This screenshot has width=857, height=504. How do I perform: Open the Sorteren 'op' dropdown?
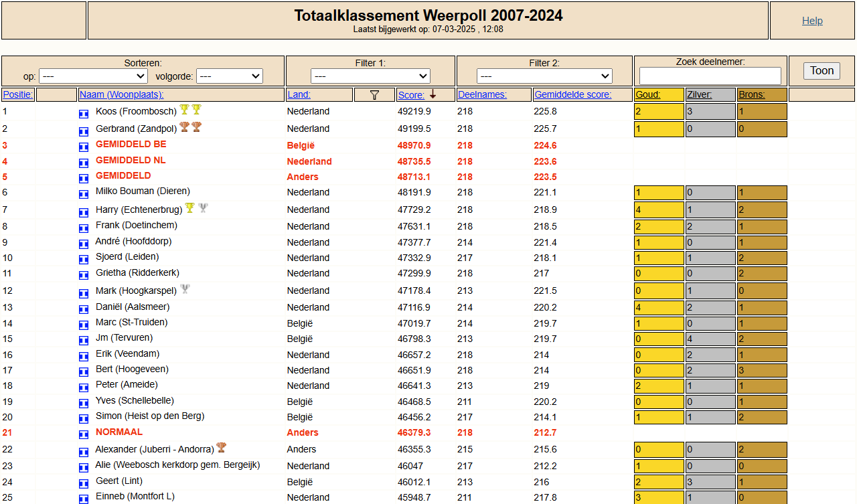coord(93,76)
